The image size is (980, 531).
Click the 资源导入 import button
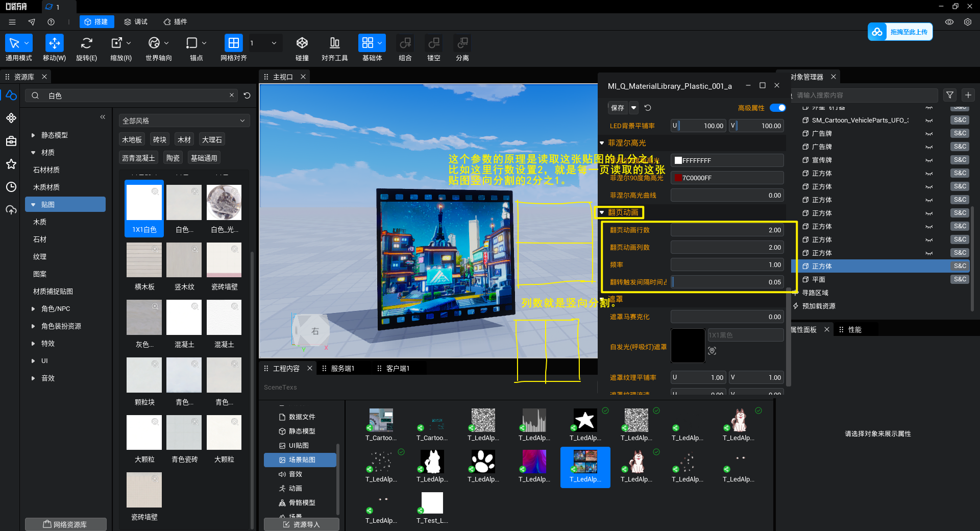tap(302, 524)
